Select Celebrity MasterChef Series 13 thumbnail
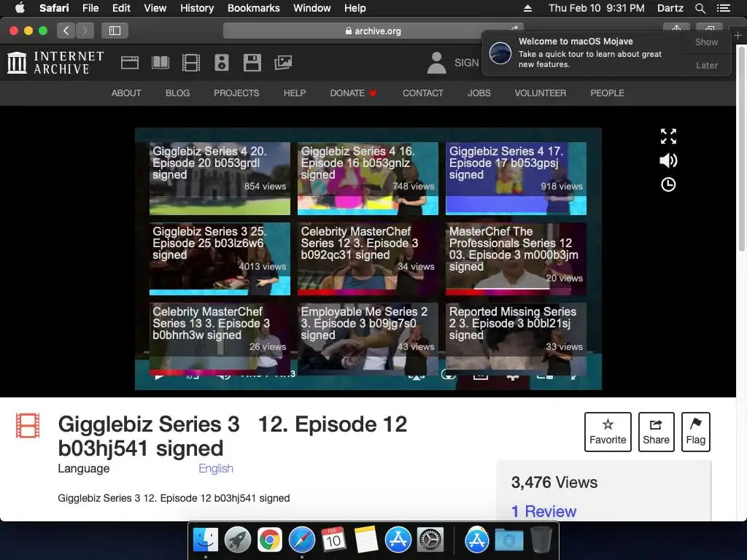 click(x=220, y=339)
